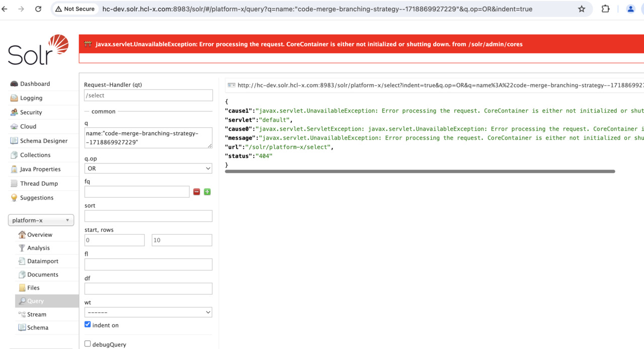The image size is (644, 349).
Task: Click the green add fq button
Action: pos(207,192)
